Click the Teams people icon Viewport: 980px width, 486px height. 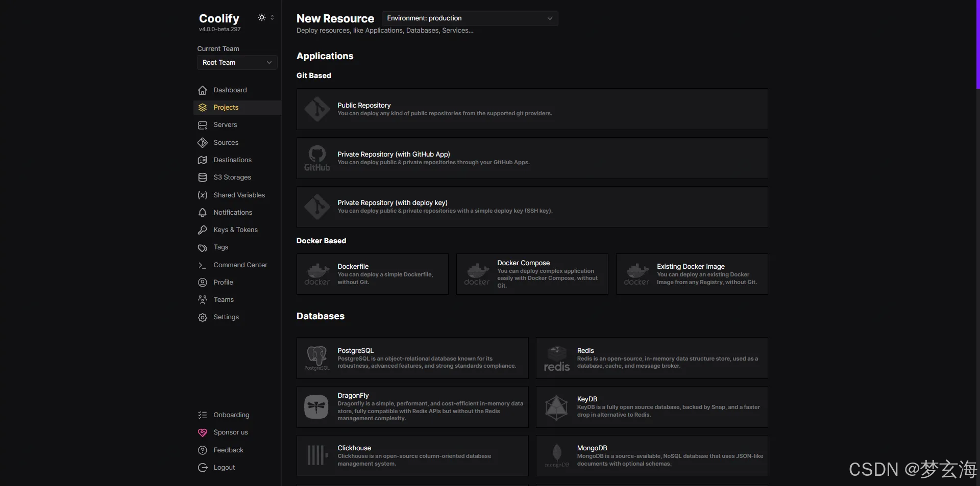(203, 300)
